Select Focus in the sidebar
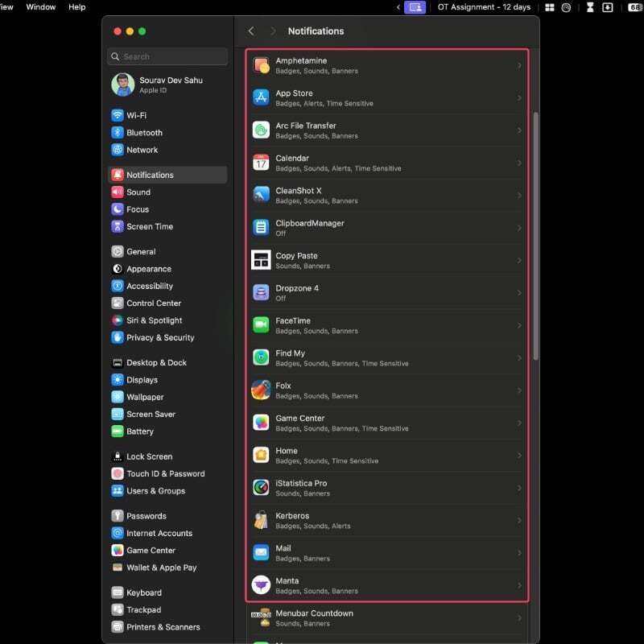Screen dimensions: 644x644 click(x=167, y=209)
